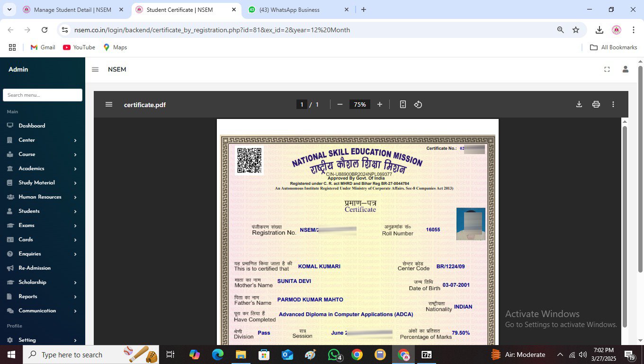Click the Search menu input field
644x364 pixels.
point(43,95)
